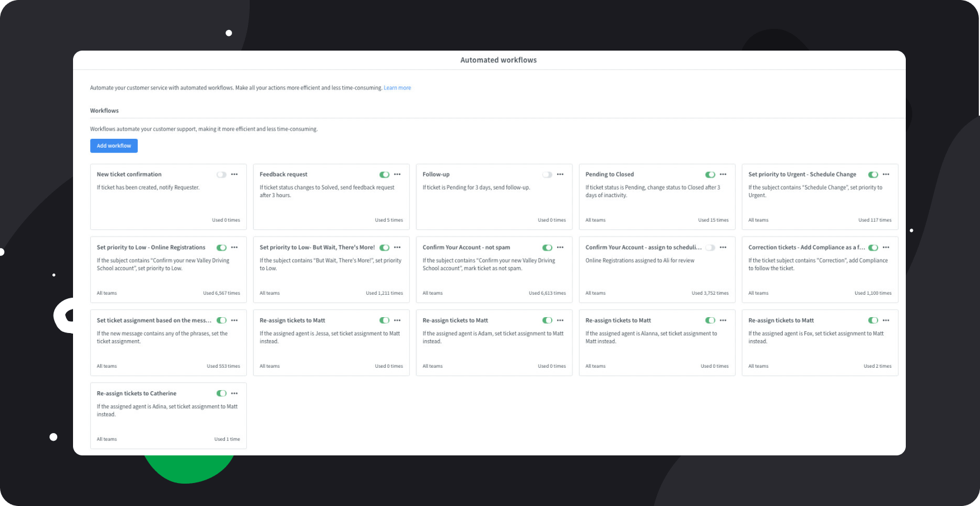Turn off the Adam re-assign workflow toggle
This screenshot has width=980, height=506.
tap(547, 321)
